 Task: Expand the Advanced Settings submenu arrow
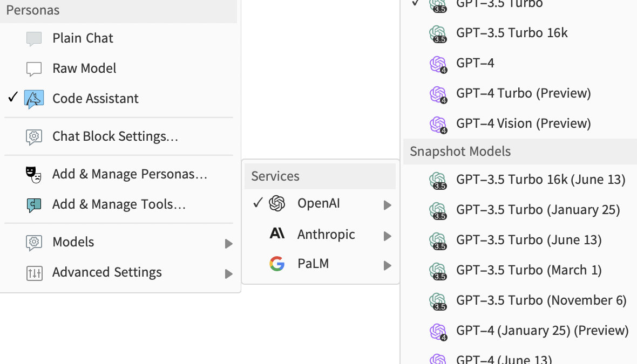tap(229, 274)
